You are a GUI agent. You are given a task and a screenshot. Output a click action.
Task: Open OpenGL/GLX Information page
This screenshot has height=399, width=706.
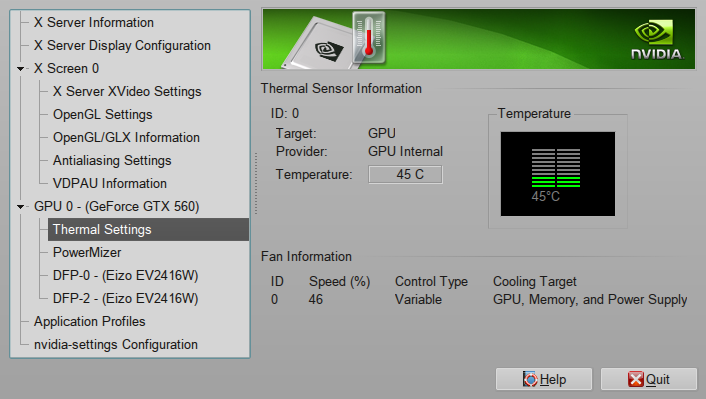[126, 137]
